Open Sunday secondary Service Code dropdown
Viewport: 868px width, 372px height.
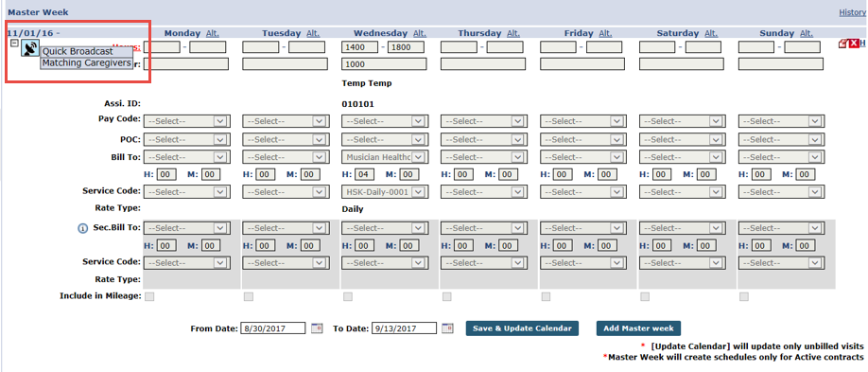click(x=781, y=263)
